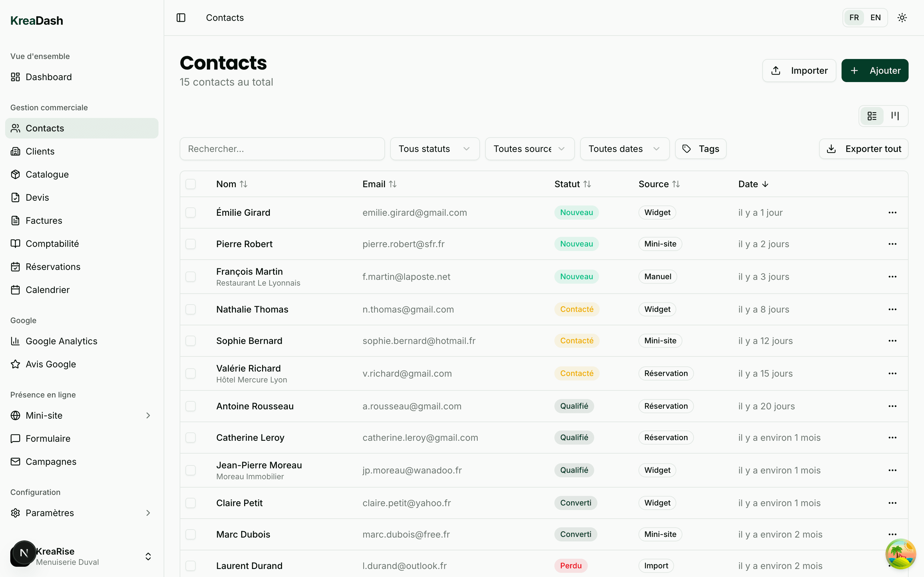Select the checkbox for Pierre Robert
924x577 pixels.
191,244
